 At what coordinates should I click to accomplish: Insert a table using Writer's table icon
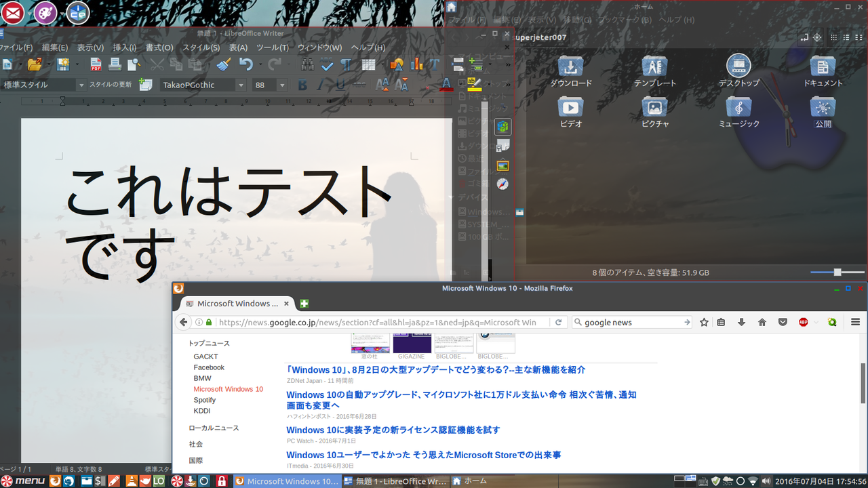pos(368,65)
